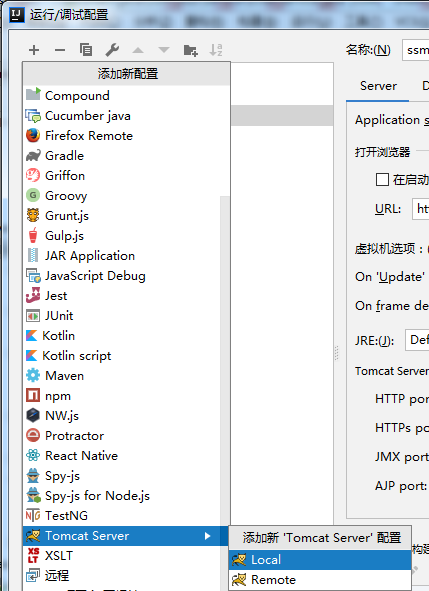Expand the Tomcat Server submenu arrow

pos(207,536)
